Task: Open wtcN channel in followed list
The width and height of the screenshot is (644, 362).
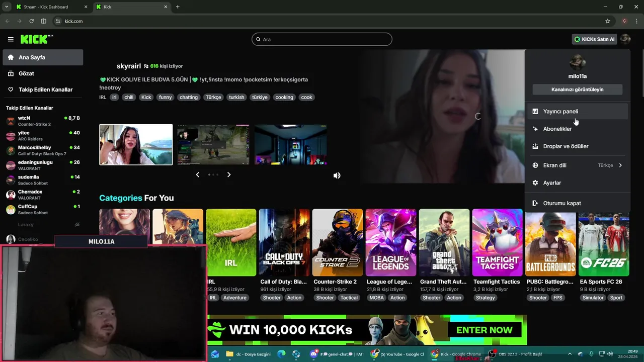Action: point(43,121)
